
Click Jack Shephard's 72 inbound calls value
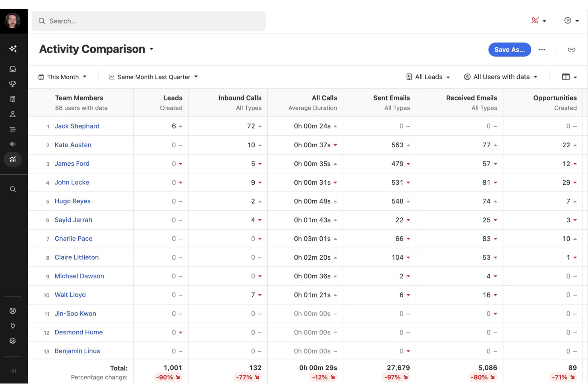click(251, 126)
